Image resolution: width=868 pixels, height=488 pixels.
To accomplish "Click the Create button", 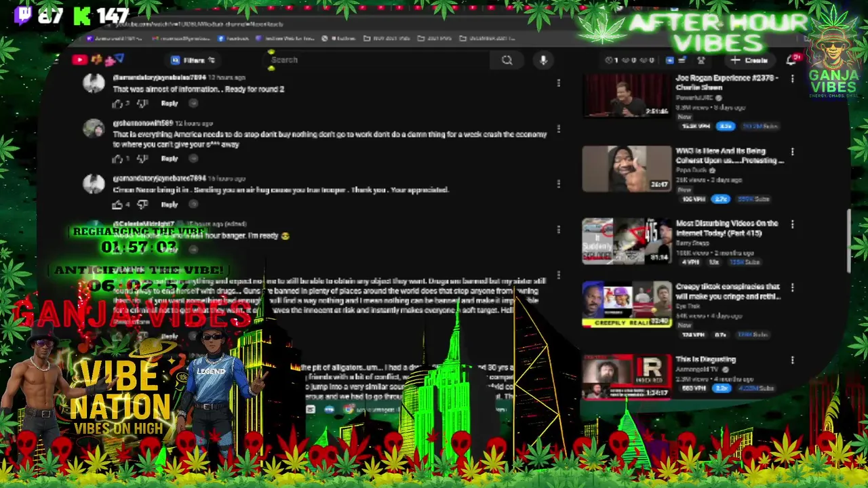I will pyautogui.click(x=749, y=60).
